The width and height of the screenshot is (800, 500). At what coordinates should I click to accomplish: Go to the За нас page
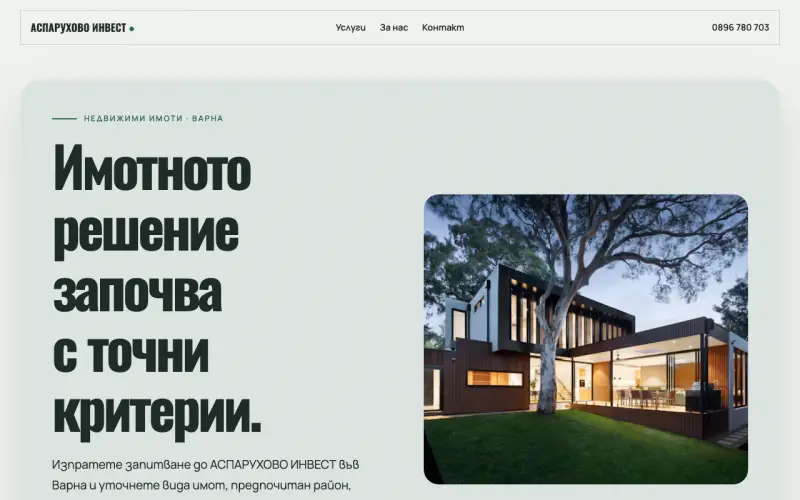(x=394, y=28)
